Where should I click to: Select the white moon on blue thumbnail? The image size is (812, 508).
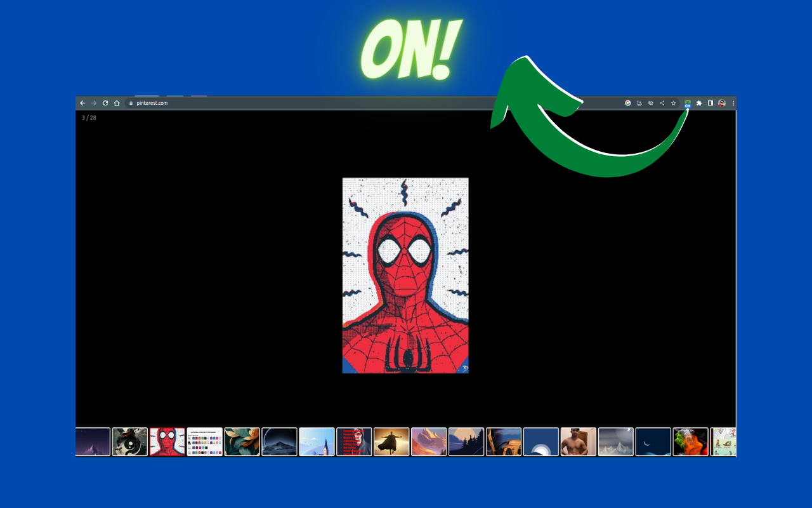coord(542,441)
